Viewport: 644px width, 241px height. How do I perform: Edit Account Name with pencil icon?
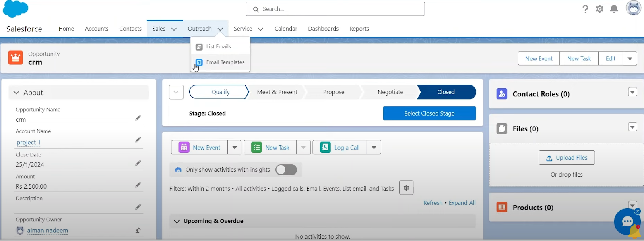pos(138,140)
